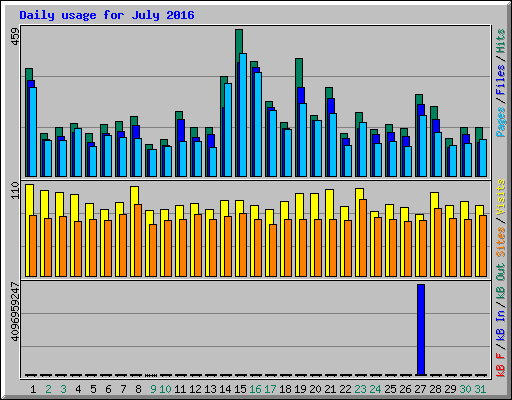Click the Files legend label

[501, 80]
